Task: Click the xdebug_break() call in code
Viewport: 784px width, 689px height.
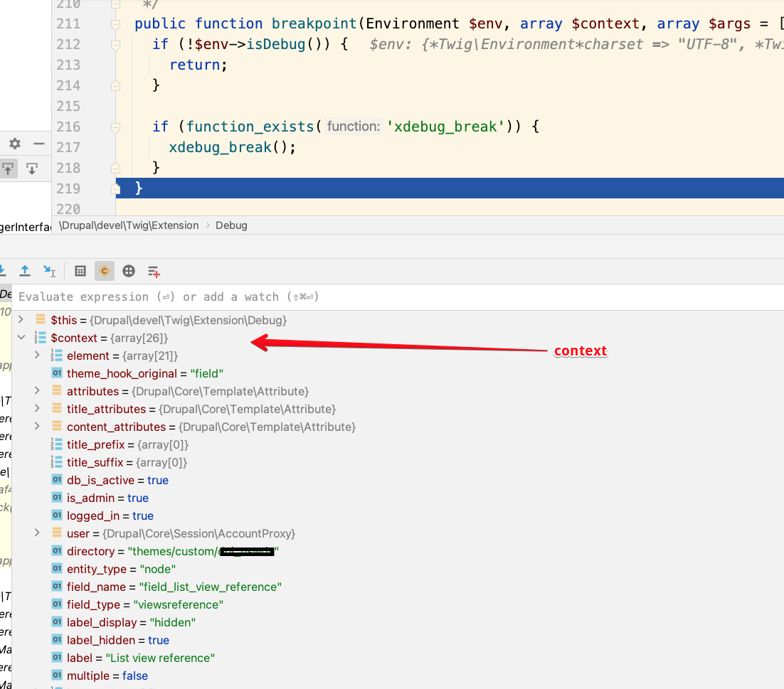Action: (233, 147)
